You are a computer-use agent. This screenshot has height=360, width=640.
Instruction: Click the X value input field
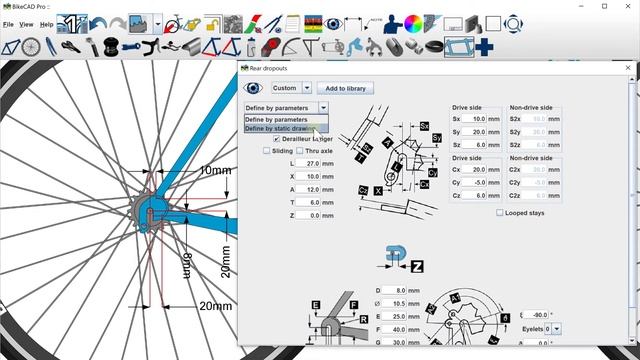[308, 176]
